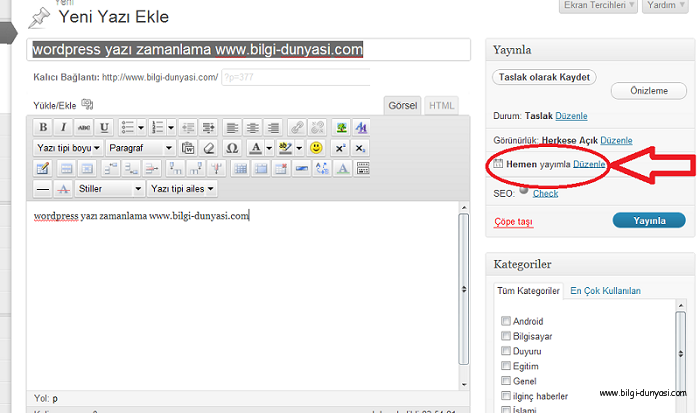Open the omega special character tool

coord(232,148)
